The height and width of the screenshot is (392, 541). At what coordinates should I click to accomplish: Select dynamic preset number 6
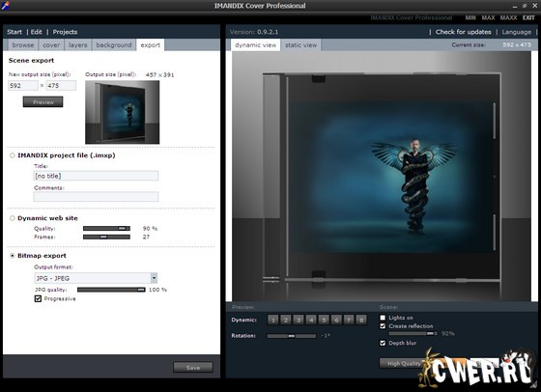click(336, 320)
